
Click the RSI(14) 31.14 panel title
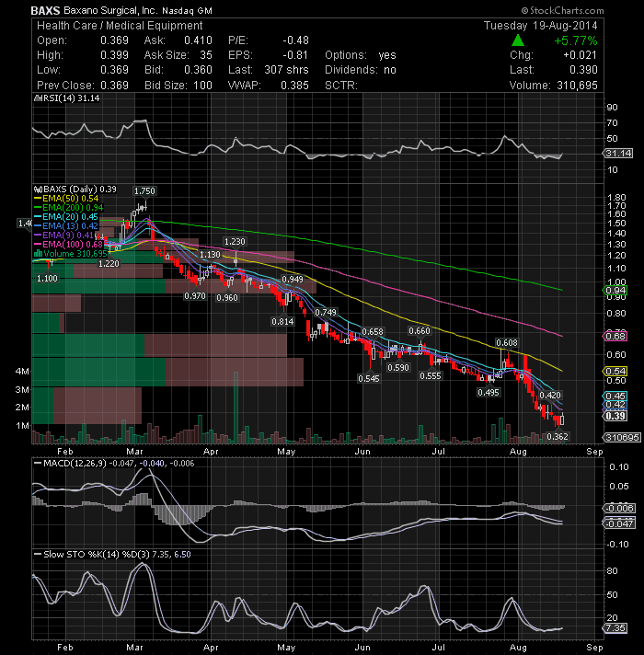[x=71, y=98]
